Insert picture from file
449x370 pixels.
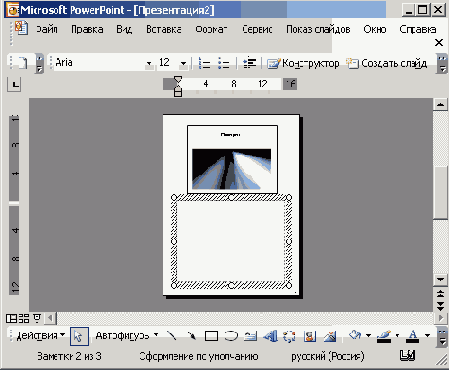pos(330,336)
